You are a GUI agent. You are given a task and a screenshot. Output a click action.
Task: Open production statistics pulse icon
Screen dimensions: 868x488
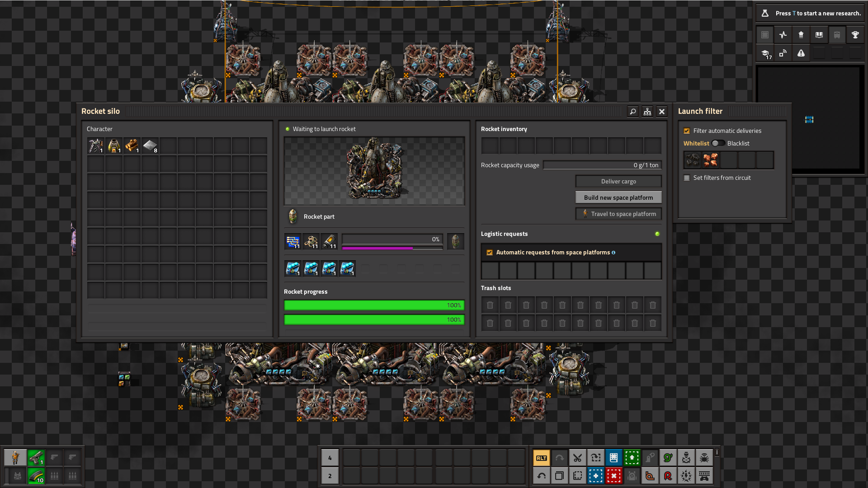coord(783,35)
